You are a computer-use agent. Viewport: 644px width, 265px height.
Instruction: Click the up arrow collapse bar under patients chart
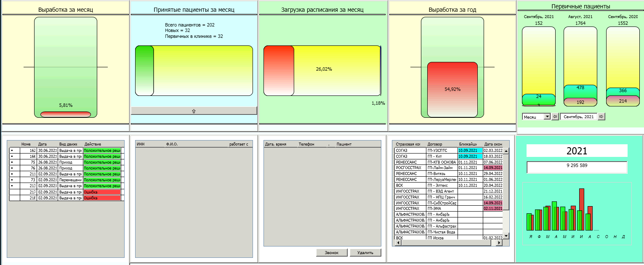(194, 111)
